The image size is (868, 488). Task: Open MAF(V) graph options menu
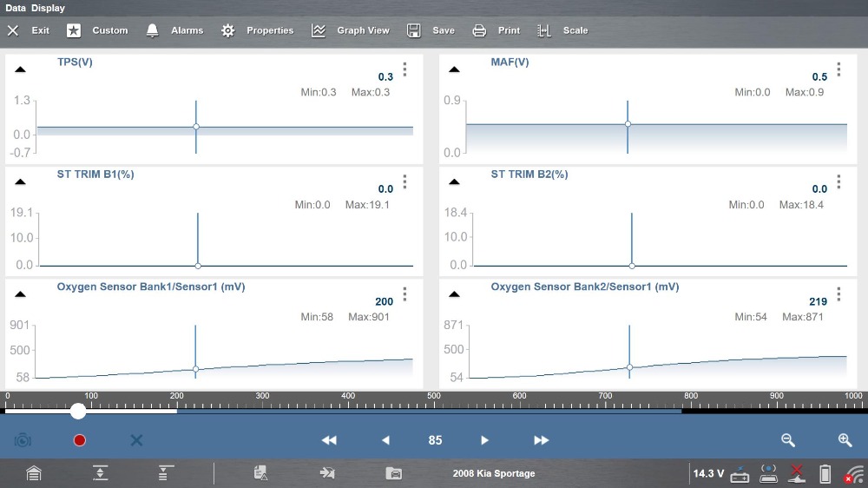(838, 69)
